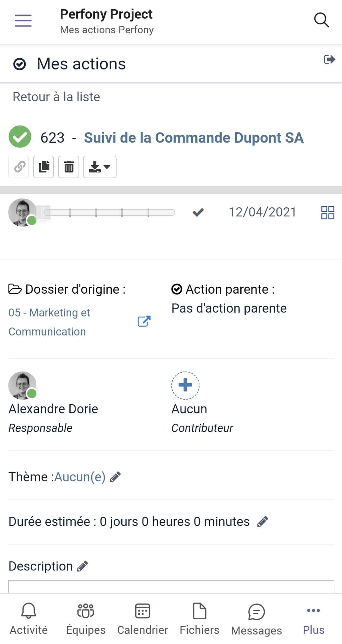
Task: Toggle the checkmark next to the date
Action: pyautogui.click(x=198, y=212)
